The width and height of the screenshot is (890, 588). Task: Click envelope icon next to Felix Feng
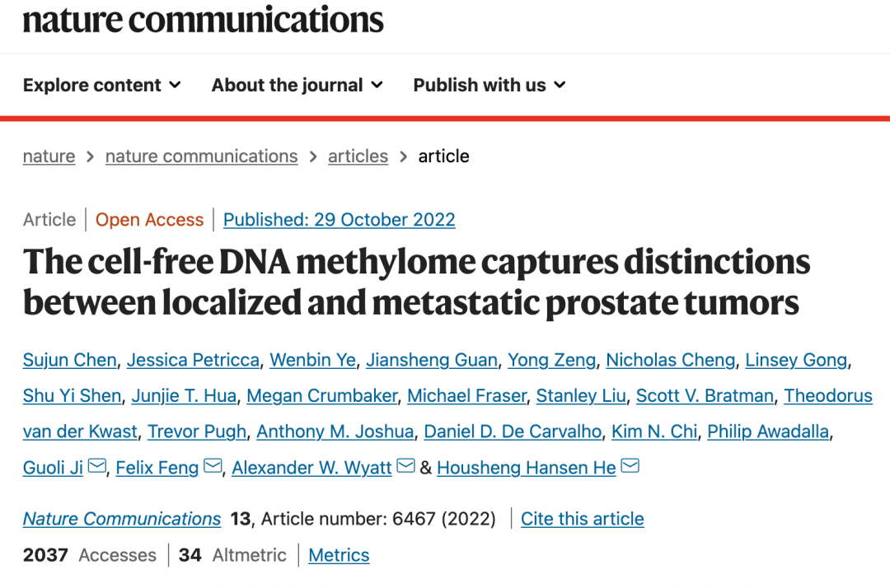click(x=213, y=467)
